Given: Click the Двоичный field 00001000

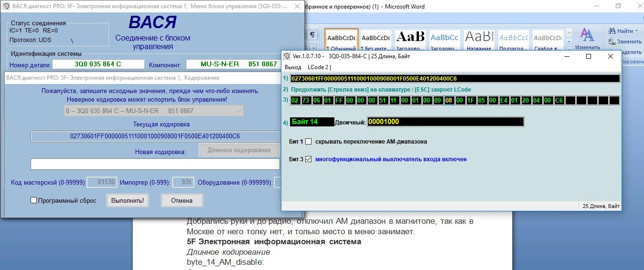Looking at the screenshot, I should [x=445, y=122].
